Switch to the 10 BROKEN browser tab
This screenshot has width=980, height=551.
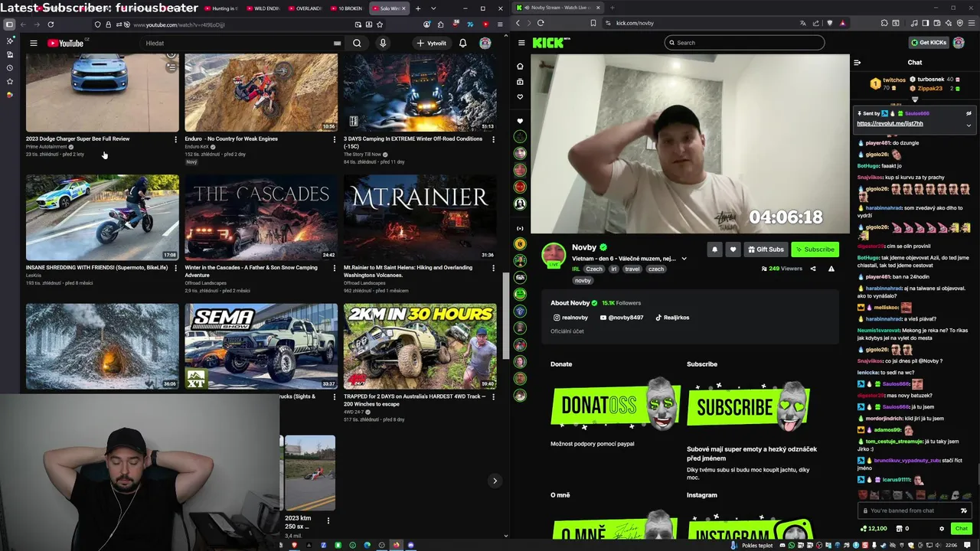pyautogui.click(x=348, y=8)
